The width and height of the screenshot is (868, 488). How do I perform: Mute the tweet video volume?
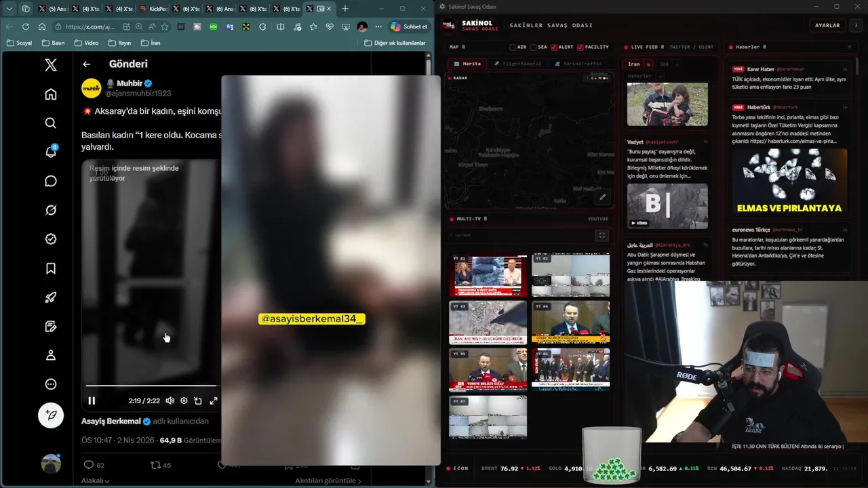pos(170,401)
